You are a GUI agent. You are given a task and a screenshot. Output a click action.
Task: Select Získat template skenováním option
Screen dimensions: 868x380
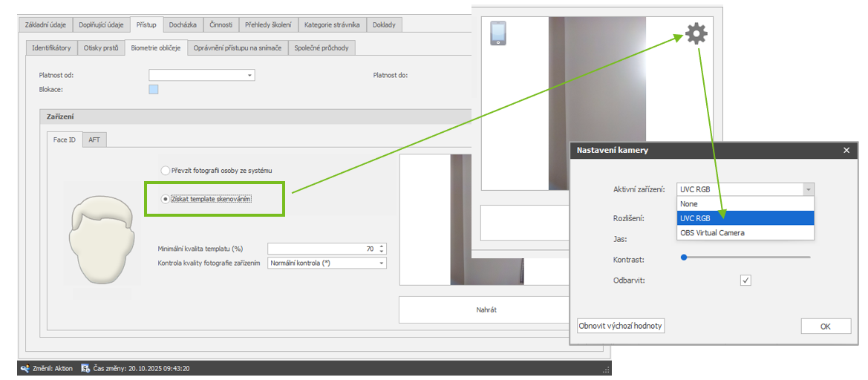click(166, 199)
